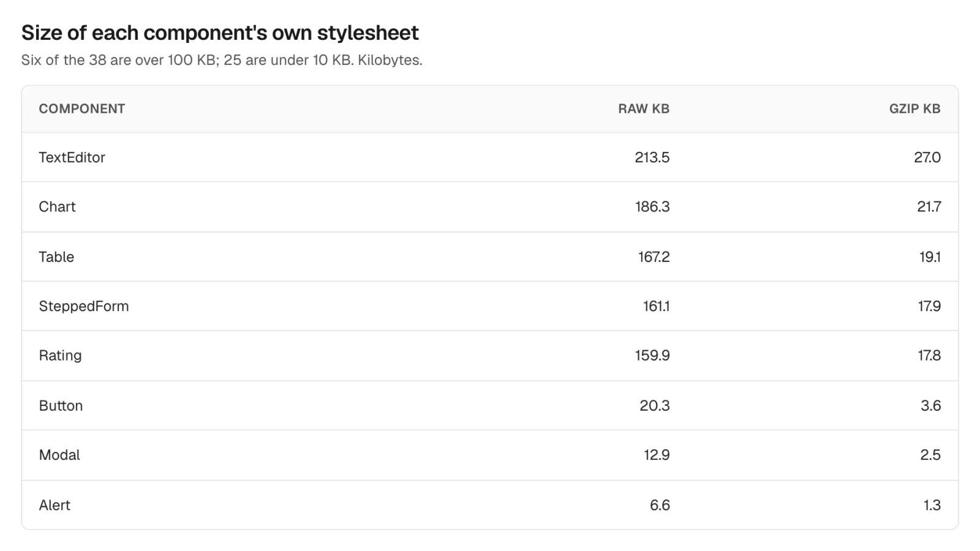Click the gzip value 19.1
This screenshot has width=980, height=551.
click(930, 257)
